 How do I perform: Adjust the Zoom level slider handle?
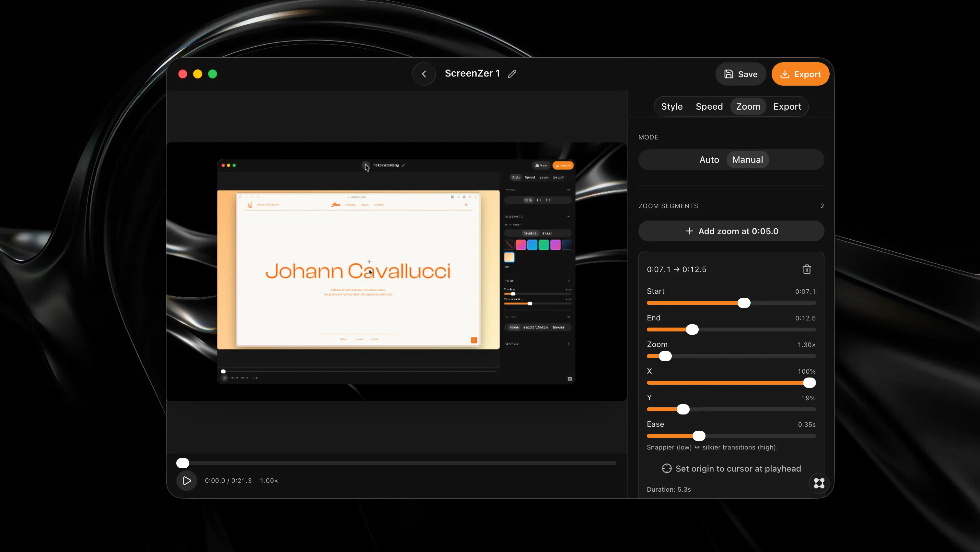[665, 356]
